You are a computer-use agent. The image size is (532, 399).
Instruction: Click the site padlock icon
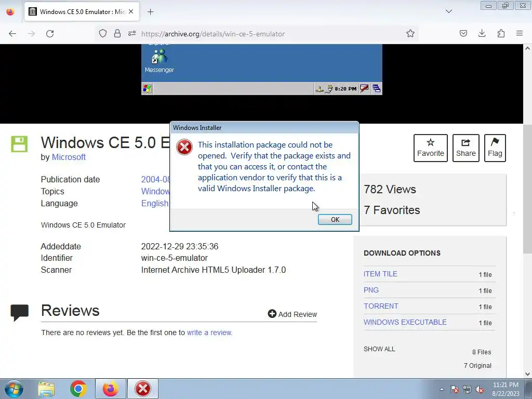(117, 33)
